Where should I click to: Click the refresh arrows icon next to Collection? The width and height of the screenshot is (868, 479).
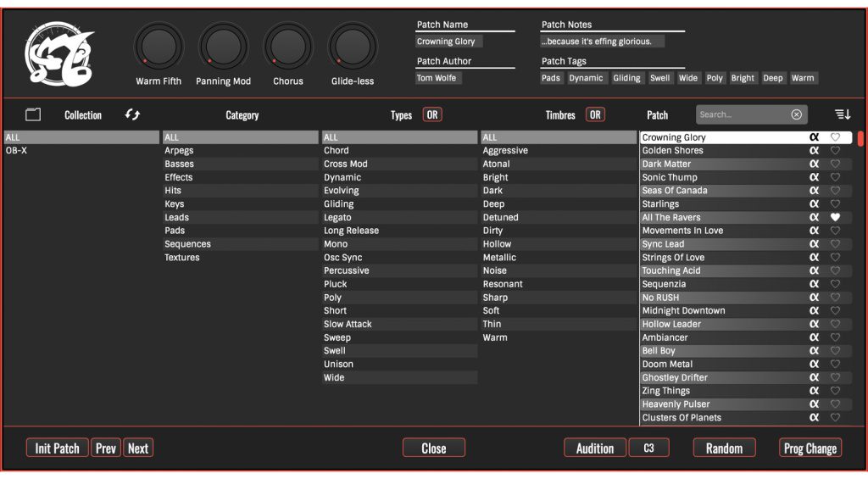132,114
